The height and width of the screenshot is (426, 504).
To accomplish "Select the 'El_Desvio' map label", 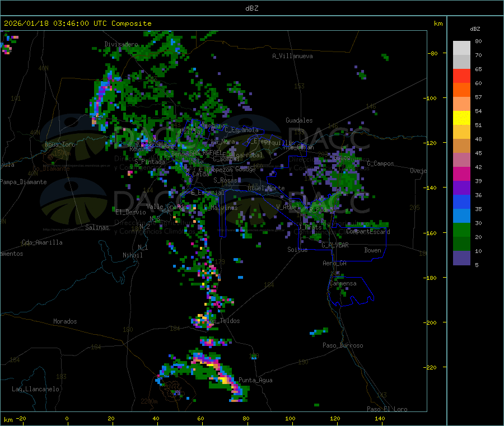I will (x=131, y=212).
